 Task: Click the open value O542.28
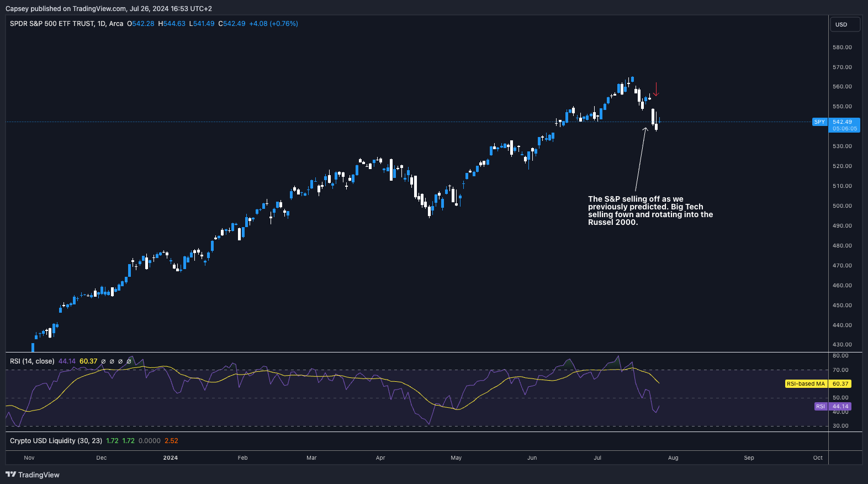[141, 24]
